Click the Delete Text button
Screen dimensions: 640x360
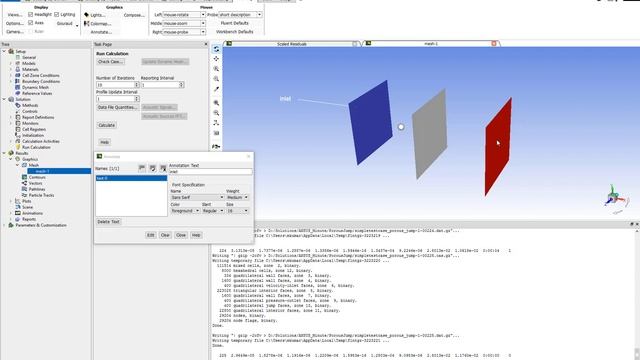[108, 222]
